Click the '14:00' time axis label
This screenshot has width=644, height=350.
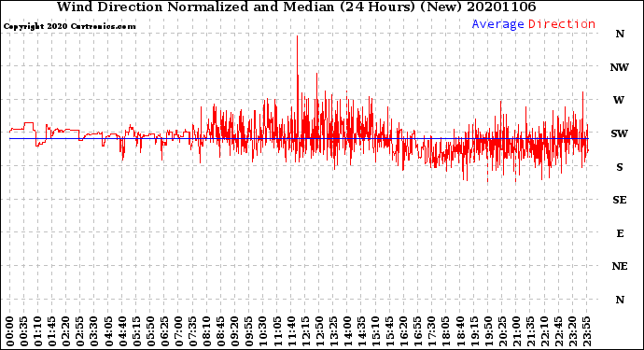347,331
